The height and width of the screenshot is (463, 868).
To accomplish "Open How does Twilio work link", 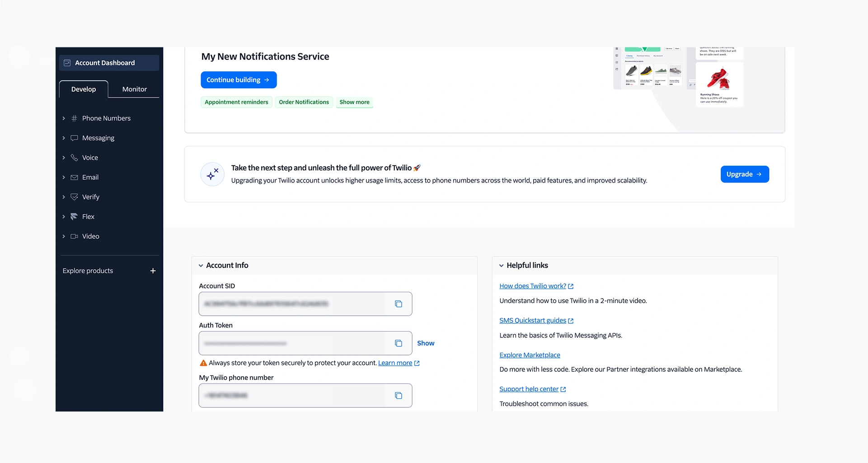I will tap(533, 286).
